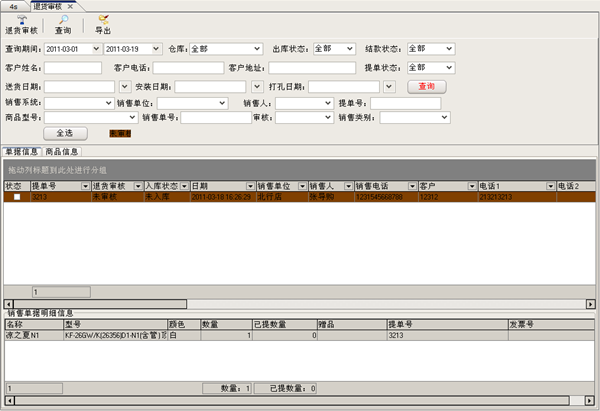Tick the checkbox in row 3213
The height and width of the screenshot is (411, 600).
pyautogui.click(x=16, y=197)
